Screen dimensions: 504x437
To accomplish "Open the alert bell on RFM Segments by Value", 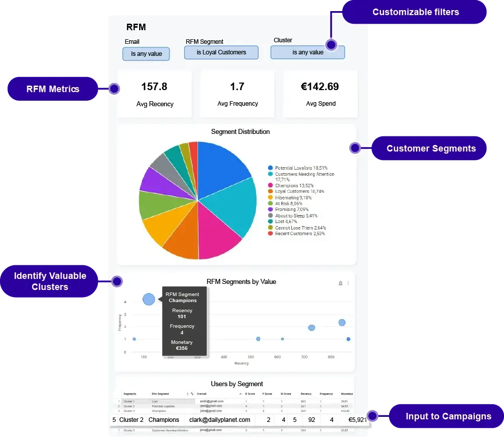I will (340, 283).
